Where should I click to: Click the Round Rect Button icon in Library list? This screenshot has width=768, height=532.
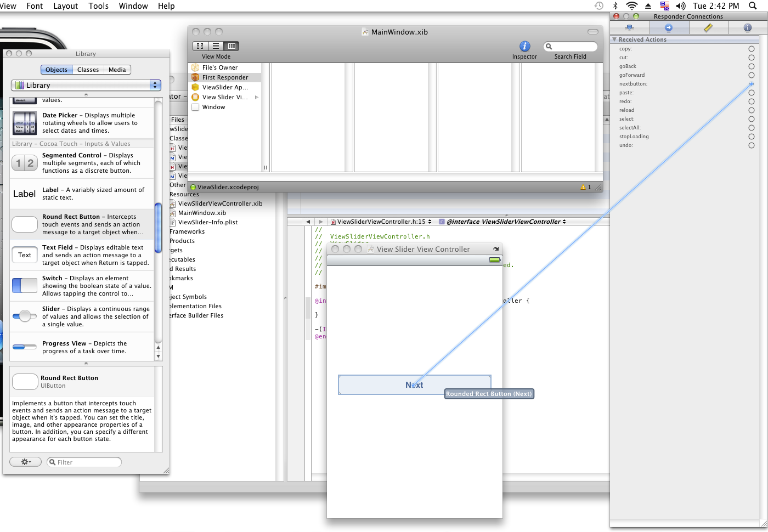25,224
